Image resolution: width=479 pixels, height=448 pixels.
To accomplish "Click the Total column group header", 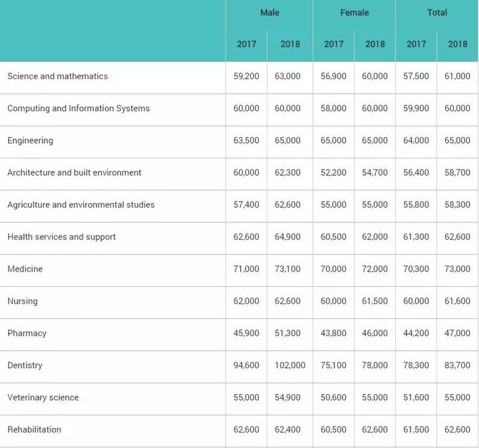I will point(437,13).
